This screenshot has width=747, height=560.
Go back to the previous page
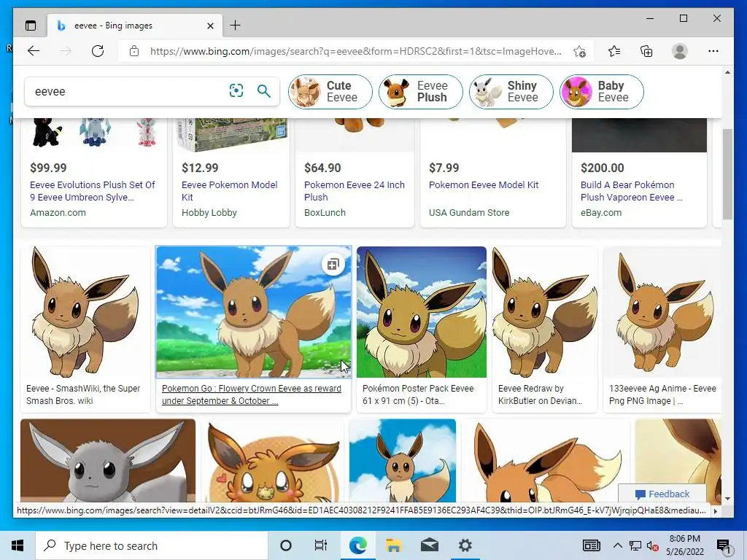coord(34,51)
